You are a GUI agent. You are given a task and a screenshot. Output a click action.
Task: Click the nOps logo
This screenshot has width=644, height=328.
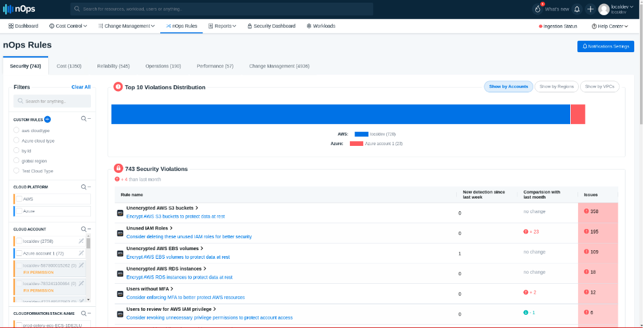pyautogui.click(x=18, y=9)
